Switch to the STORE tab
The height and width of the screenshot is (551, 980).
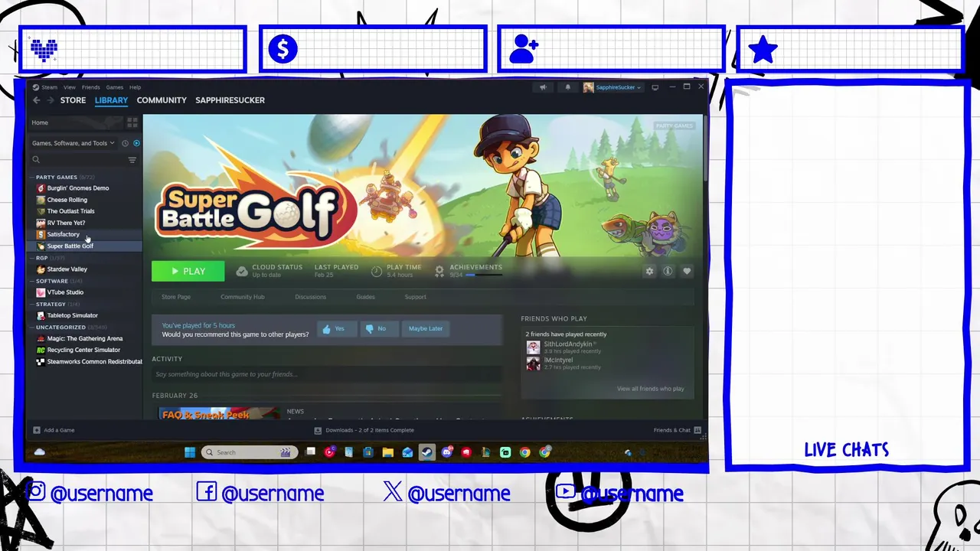click(73, 100)
